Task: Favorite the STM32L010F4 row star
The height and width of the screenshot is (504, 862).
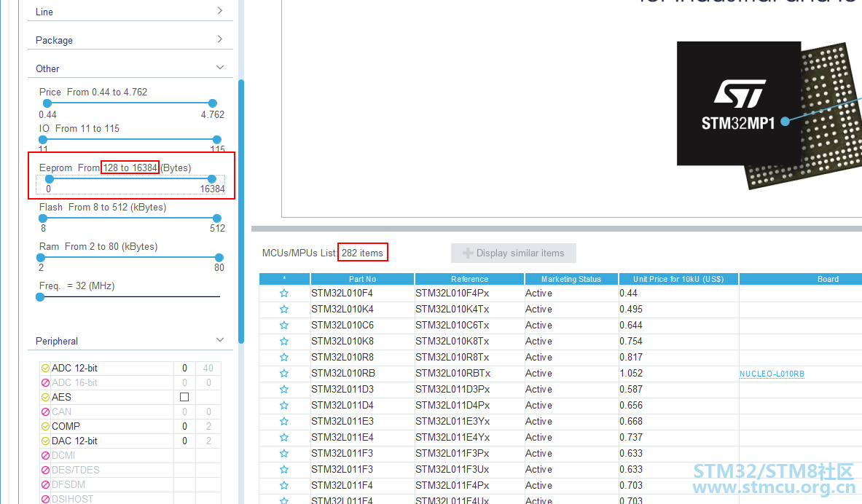Action: click(284, 294)
